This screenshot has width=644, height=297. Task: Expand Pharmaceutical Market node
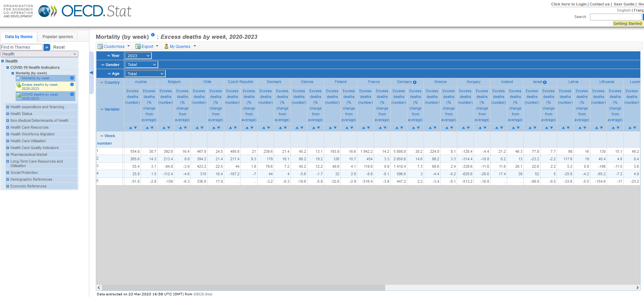[x=7, y=154]
